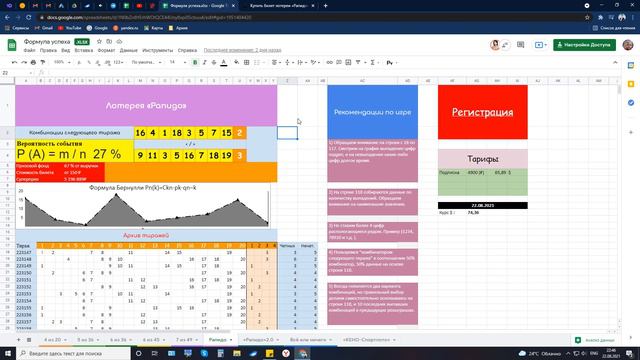Click the redo icon in toolbar
640x360 pixels.
(x=24, y=62)
